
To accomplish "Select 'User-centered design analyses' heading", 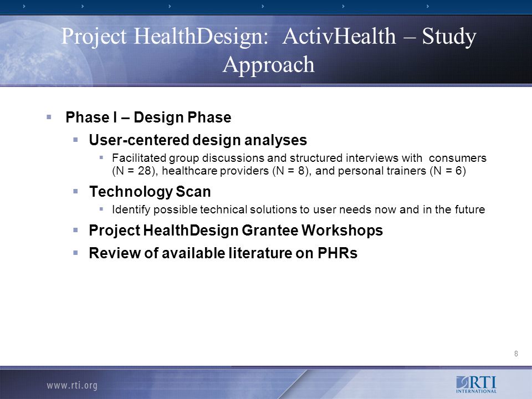I will pos(198,140).
